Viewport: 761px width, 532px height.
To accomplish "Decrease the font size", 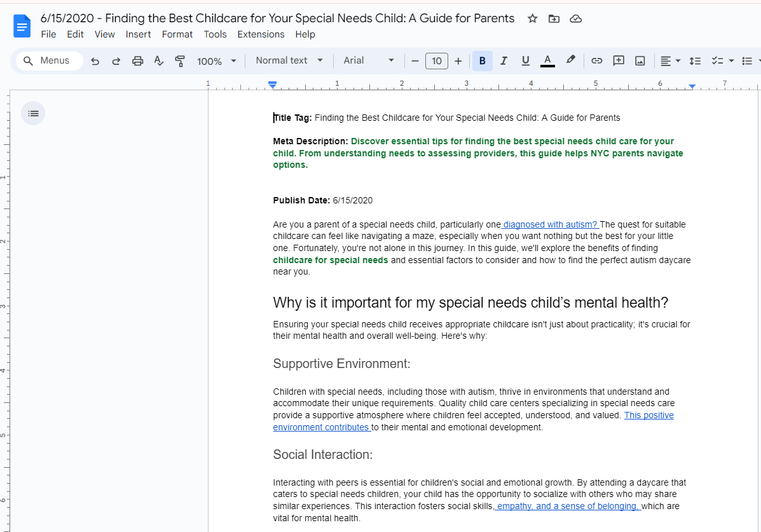I will (x=415, y=60).
